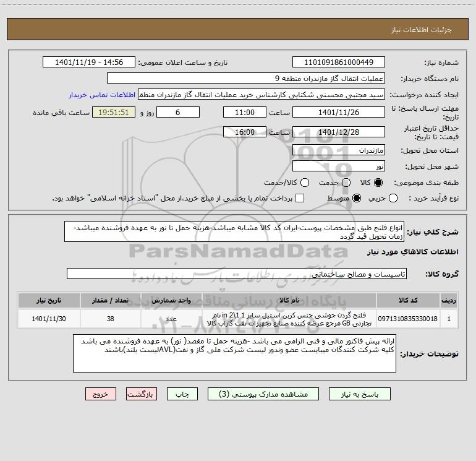476x461 pixels.
Task: Click the flange item name cell
Action: click(289, 319)
